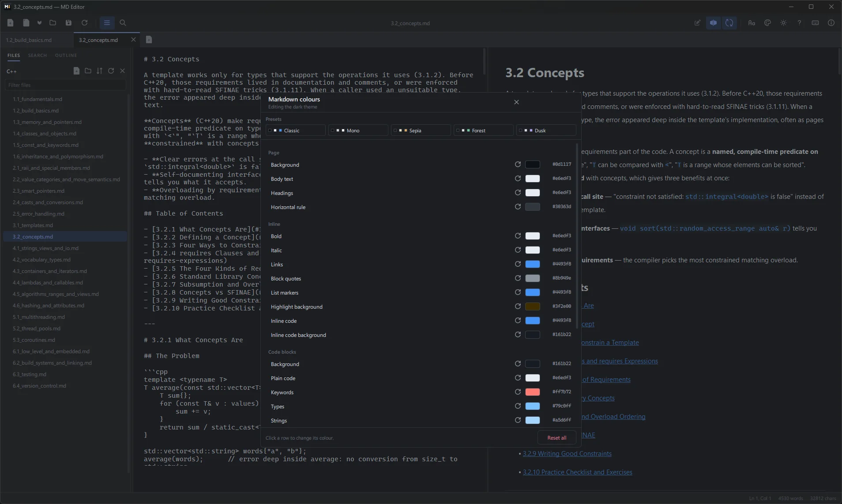Add a new tab next to 3.2_concepts.md
Image resolution: width=842 pixels, height=504 pixels.
pos(149,40)
